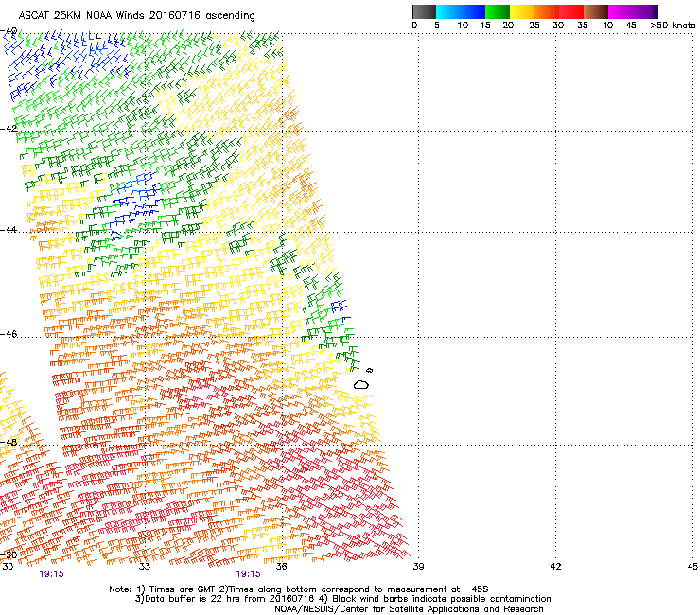The height and width of the screenshot is (615, 700).
Task: Click the note 'Times are GMT' line
Action: click(299, 589)
